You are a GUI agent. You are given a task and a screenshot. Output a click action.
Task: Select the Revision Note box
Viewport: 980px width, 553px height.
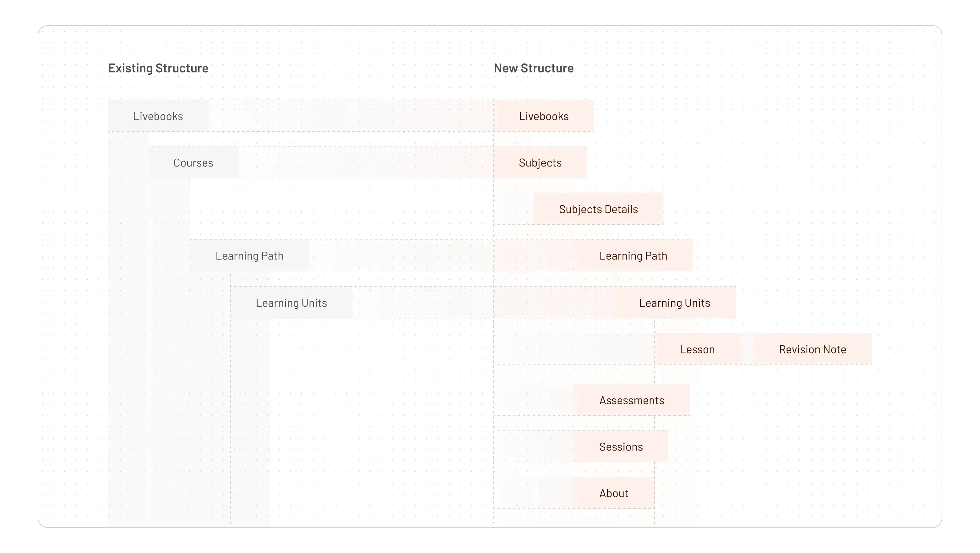tap(813, 349)
